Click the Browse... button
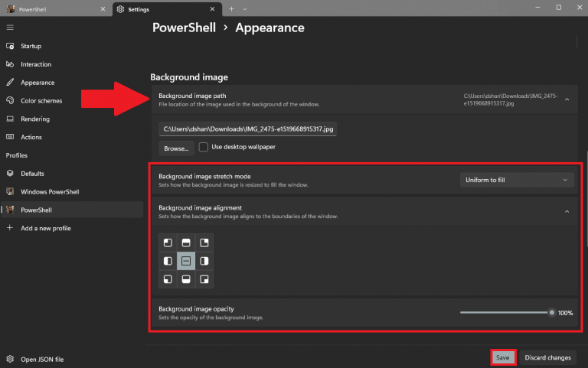The width and height of the screenshot is (588, 368). pos(176,148)
